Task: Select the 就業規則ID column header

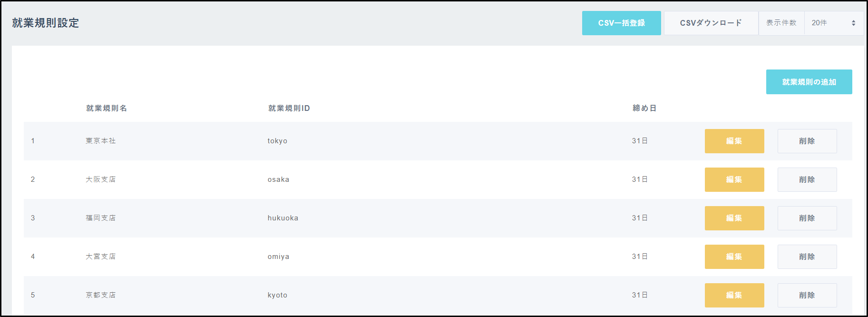Action: (289, 108)
